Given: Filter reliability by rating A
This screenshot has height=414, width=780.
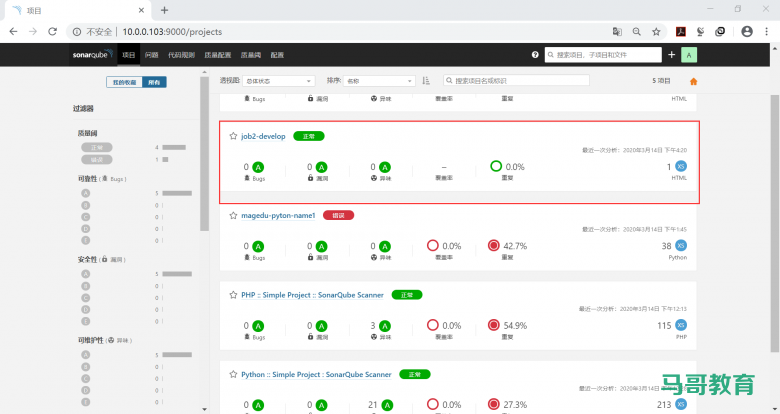Looking at the screenshot, I should pyautogui.click(x=86, y=193).
